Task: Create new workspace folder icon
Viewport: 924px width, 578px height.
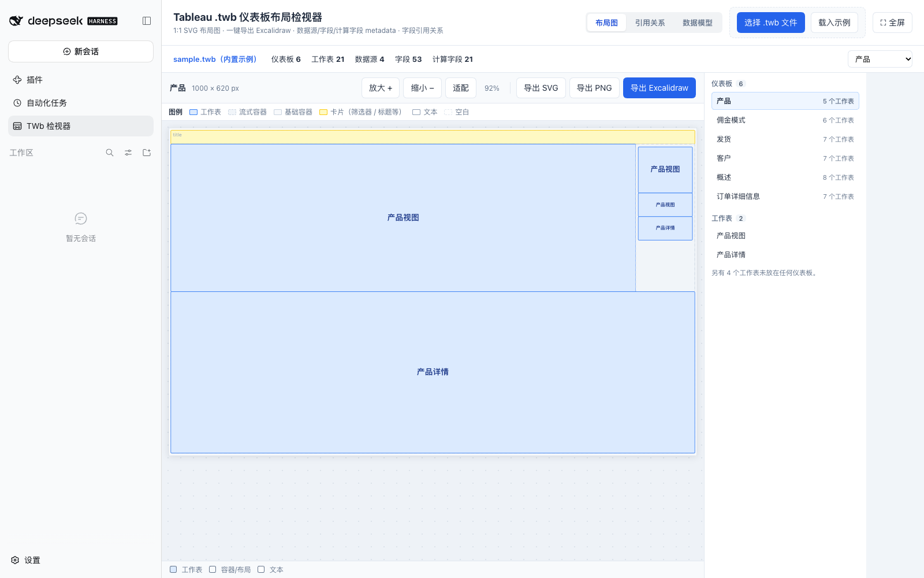Action: point(147,153)
